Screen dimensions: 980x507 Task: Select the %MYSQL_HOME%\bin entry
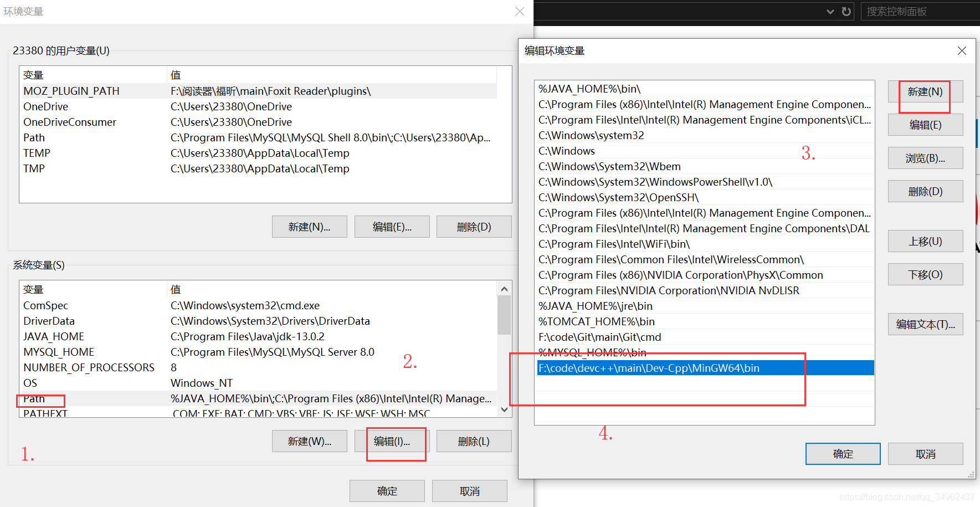705,352
